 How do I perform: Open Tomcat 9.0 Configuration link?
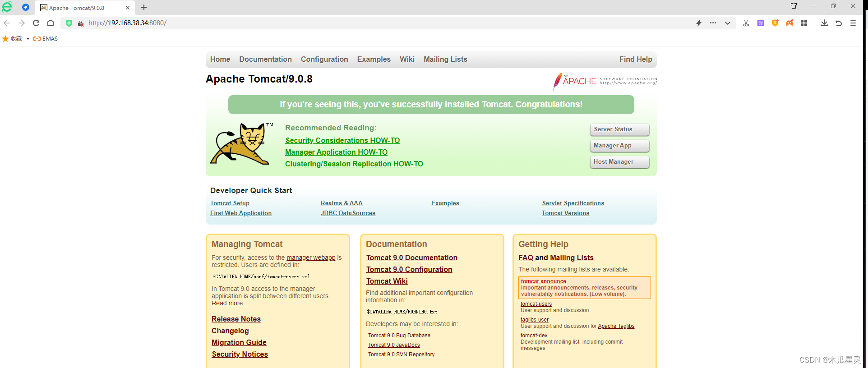point(409,270)
